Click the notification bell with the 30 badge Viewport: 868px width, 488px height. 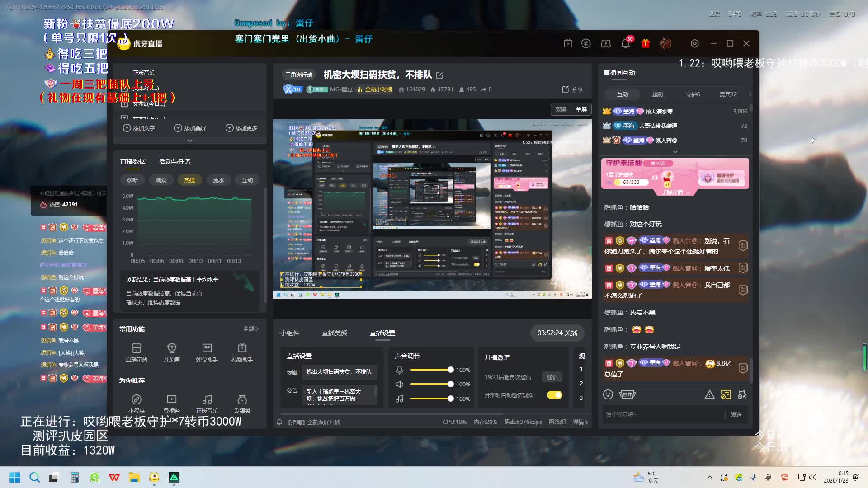click(625, 43)
